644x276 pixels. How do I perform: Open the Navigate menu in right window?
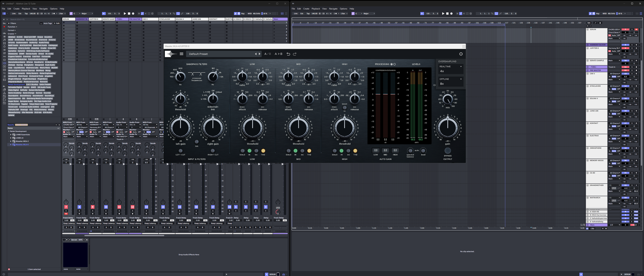(x=333, y=9)
